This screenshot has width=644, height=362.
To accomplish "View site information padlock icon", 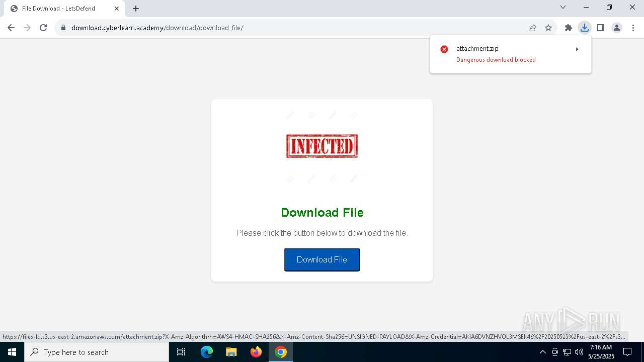I will [63, 28].
